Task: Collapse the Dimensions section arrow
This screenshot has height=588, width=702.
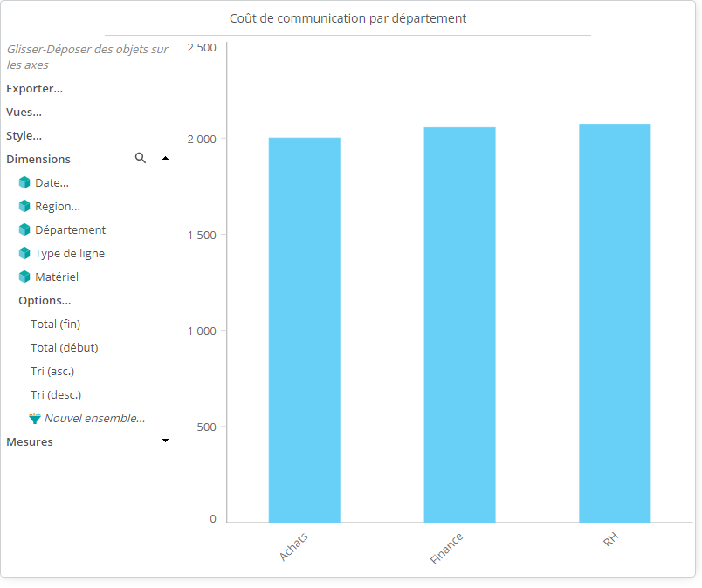Action: click(166, 158)
